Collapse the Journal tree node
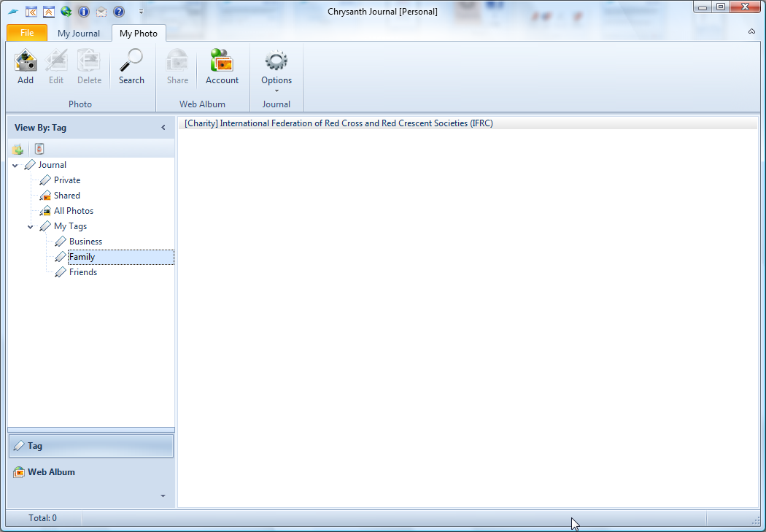Viewport: 766px width, 532px height. tap(15, 166)
